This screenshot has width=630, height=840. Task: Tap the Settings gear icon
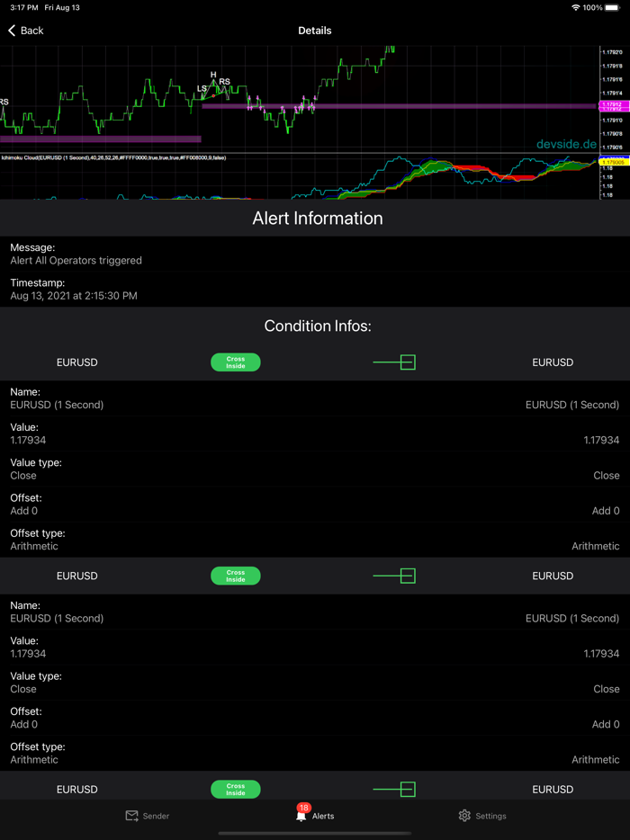[464, 816]
